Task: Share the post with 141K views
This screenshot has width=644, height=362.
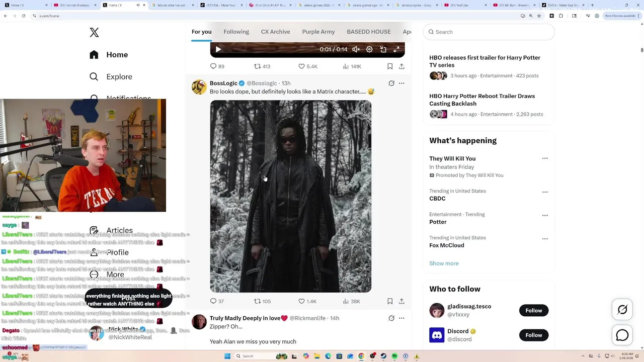Action: (x=401, y=66)
